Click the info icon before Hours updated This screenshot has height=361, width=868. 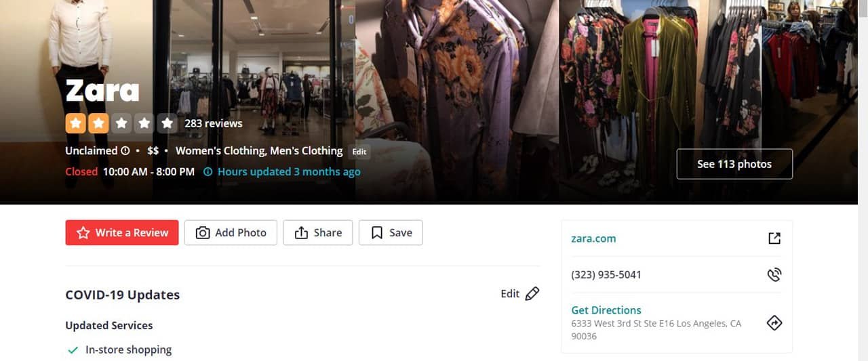click(208, 172)
